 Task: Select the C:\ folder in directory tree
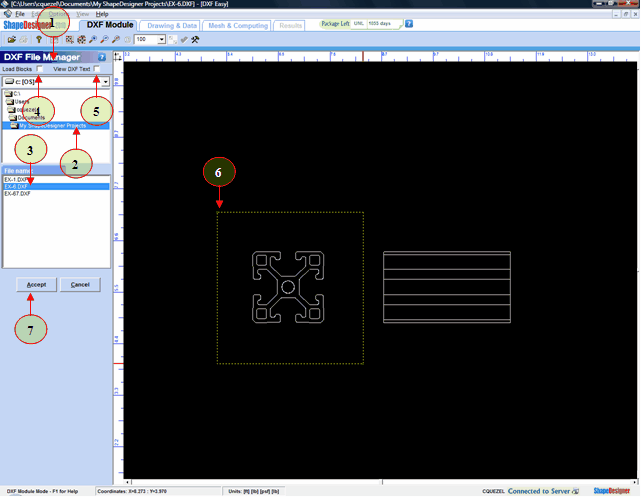pyautogui.click(x=13, y=94)
